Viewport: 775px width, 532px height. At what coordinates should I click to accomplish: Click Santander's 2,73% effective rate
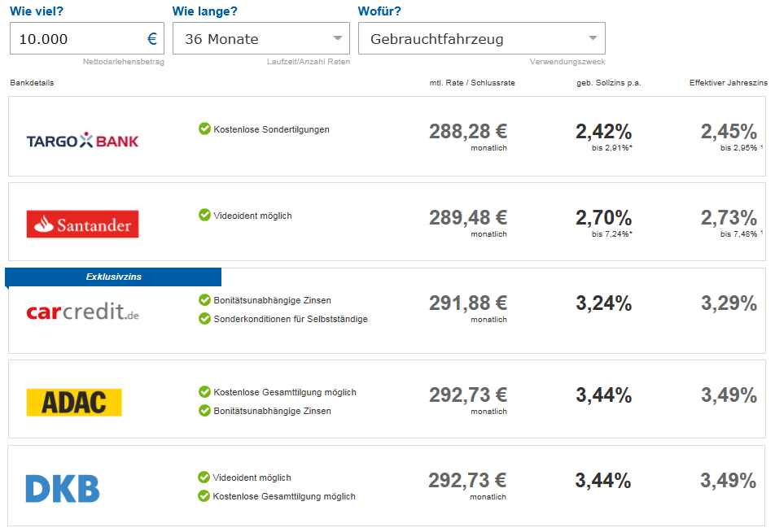click(x=729, y=217)
